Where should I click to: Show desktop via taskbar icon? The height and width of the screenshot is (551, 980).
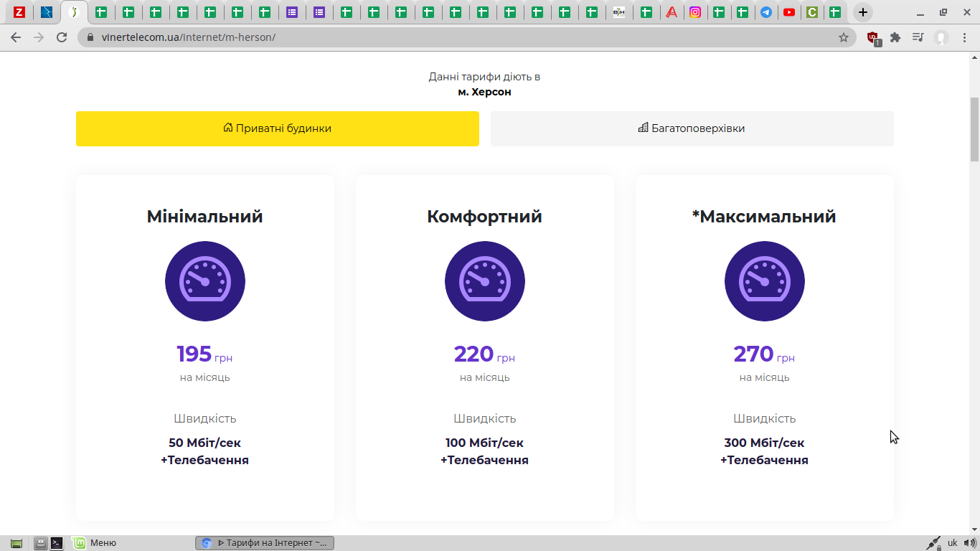(17, 543)
